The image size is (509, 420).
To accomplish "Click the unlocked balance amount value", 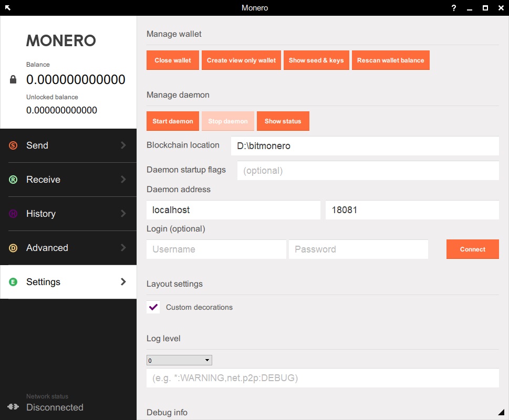I will (x=61, y=110).
